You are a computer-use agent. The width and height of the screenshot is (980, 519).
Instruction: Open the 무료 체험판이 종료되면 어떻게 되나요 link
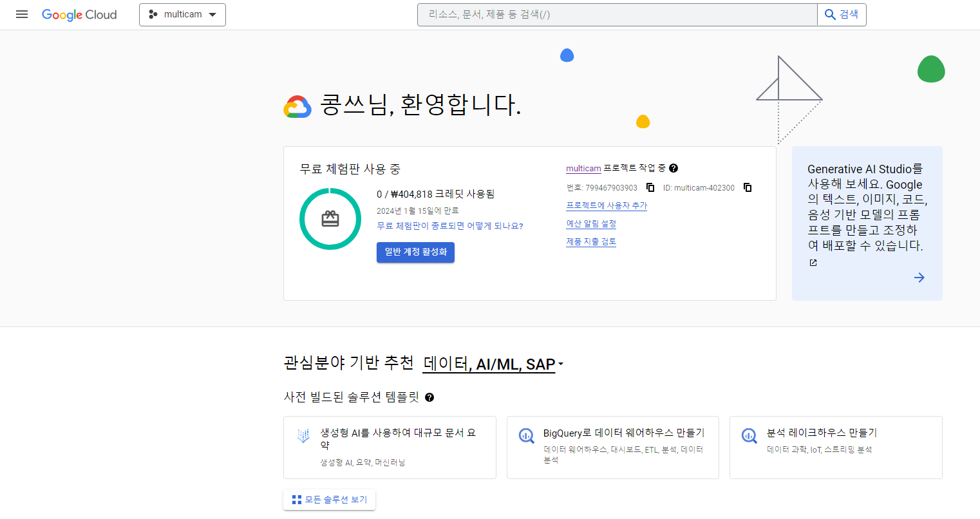[x=450, y=226]
